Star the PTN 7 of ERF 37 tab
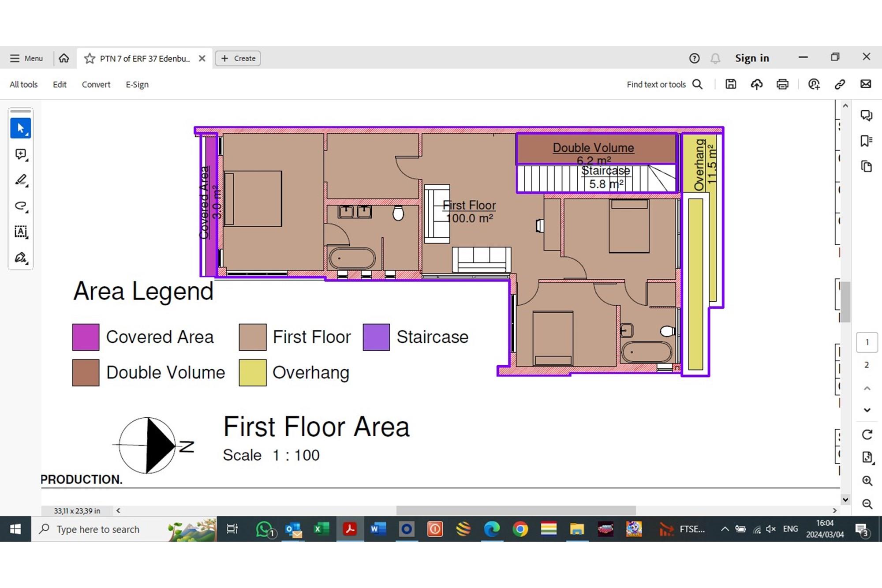 click(90, 58)
